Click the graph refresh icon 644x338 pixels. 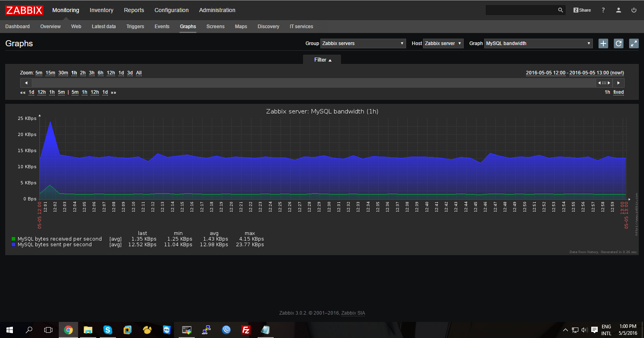tap(619, 43)
